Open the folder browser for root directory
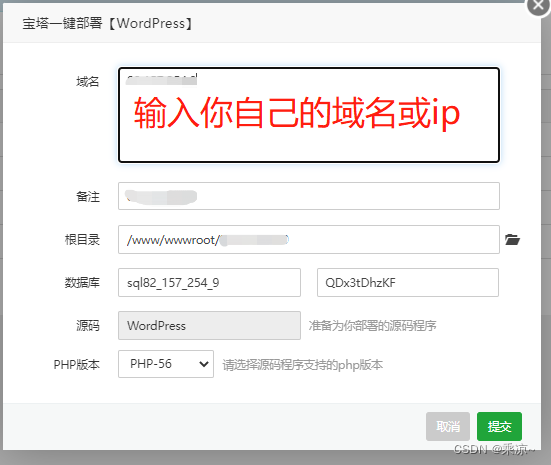Image resolution: width=551 pixels, height=465 pixels. coord(512,240)
